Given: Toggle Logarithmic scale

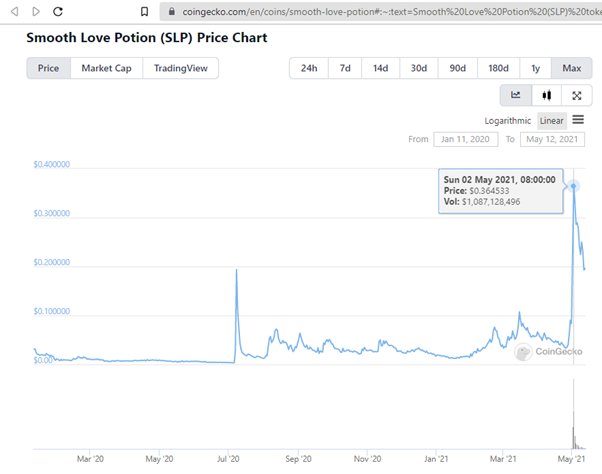Looking at the screenshot, I should pos(508,121).
